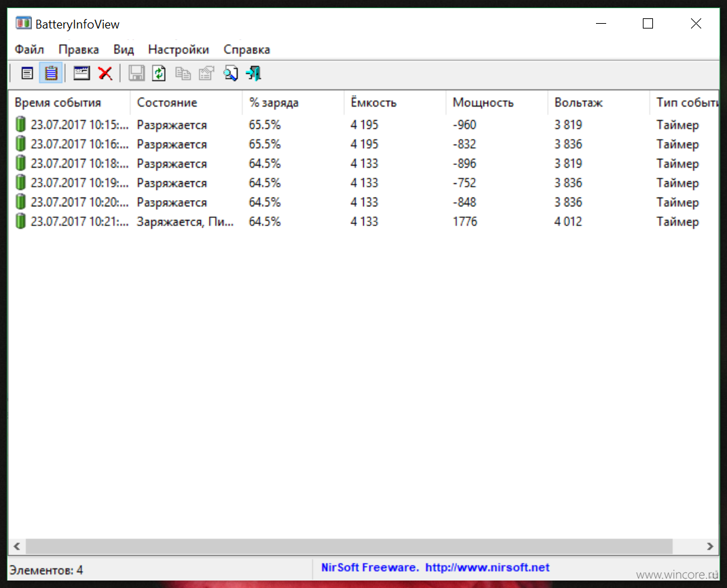Click the horizontal scrollbar thumb
Screen dimensions: 727x588
point(349,547)
